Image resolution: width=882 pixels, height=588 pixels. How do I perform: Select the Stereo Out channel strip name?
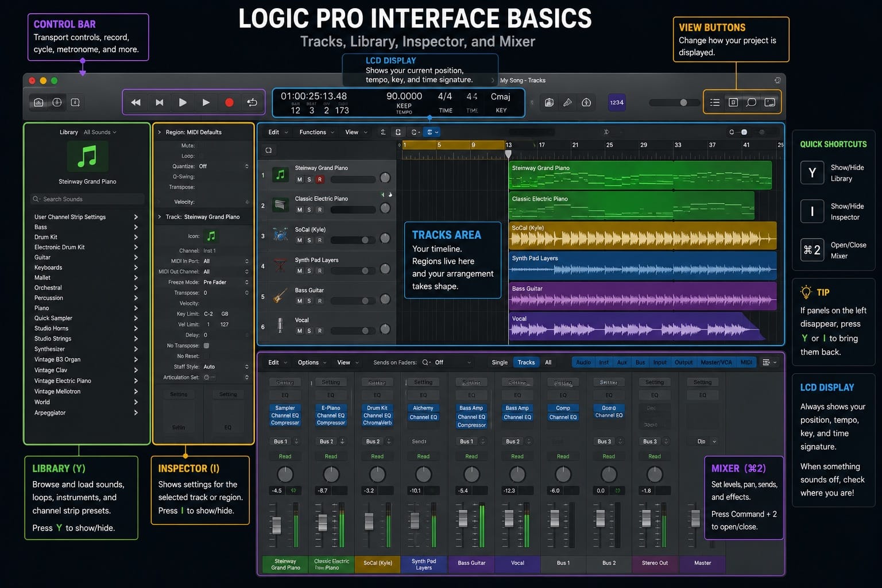(655, 563)
